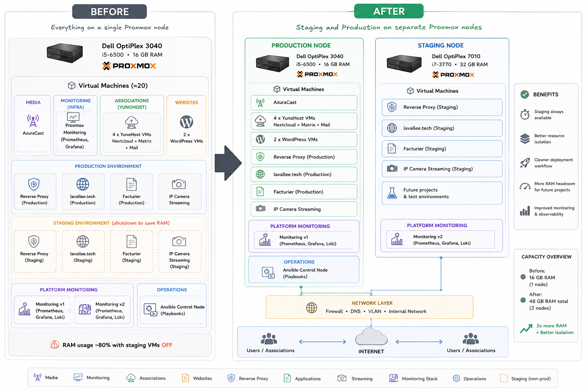This screenshot has width=588, height=392.
Task: Click the "CAPACITY OVERVIEW" heading
Action: (x=547, y=257)
